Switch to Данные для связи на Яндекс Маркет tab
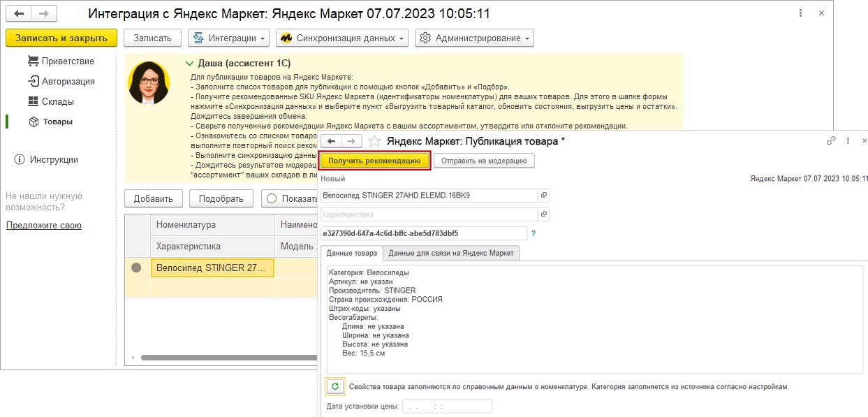Viewport: 868px width, 417px height. pos(451,253)
